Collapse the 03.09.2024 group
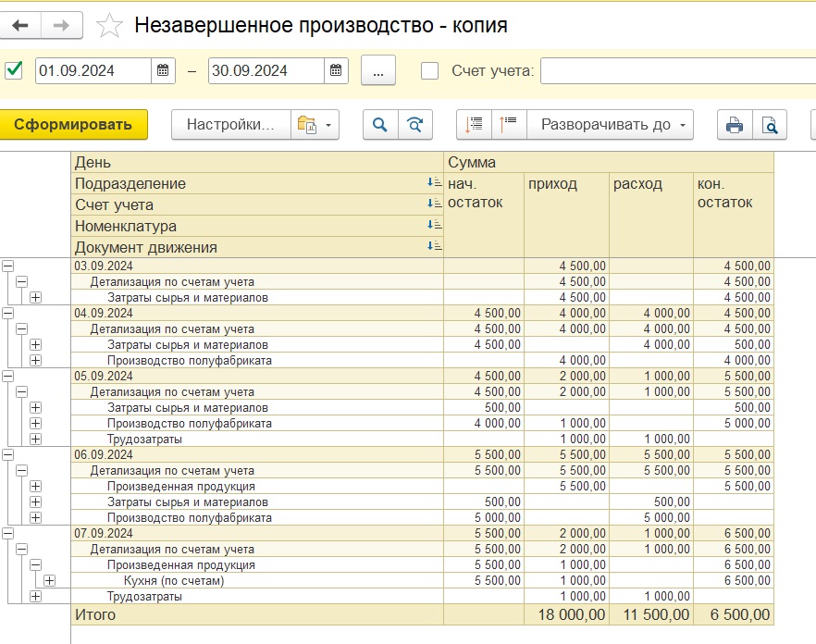816x644 pixels. coord(7,266)
